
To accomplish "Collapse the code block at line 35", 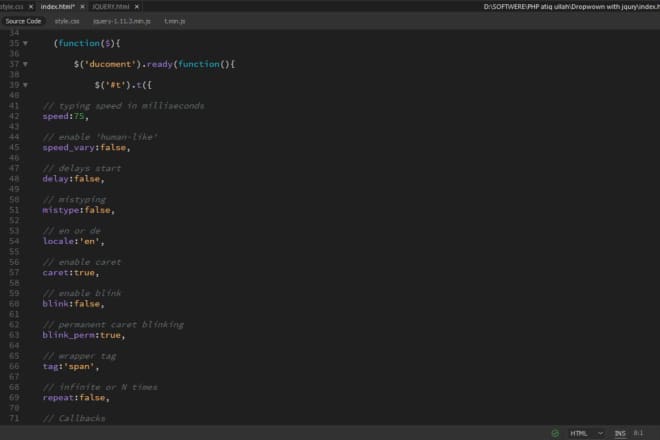I will tap(25, 43).
